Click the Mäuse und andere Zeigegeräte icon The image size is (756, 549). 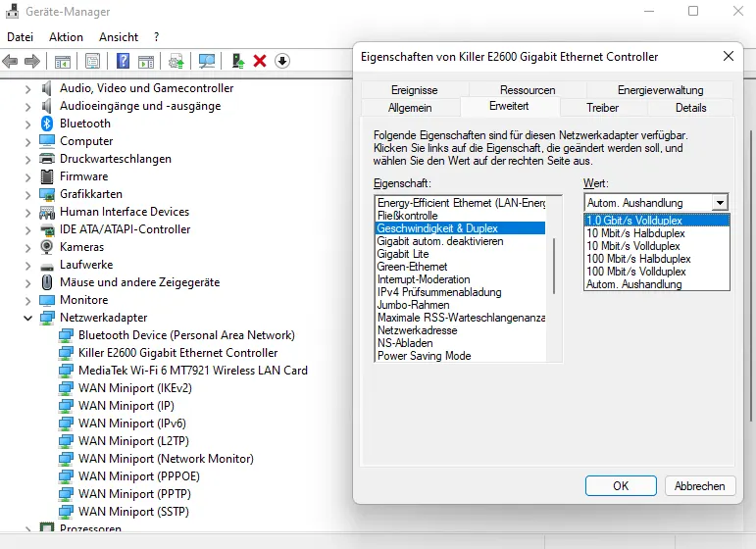click(47, 282)
